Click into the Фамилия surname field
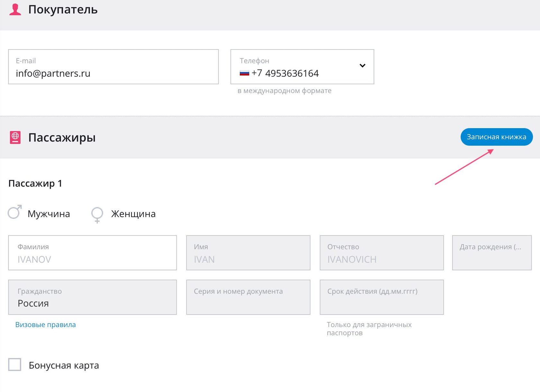Viewport: 540px width, 392px height. 92,253
